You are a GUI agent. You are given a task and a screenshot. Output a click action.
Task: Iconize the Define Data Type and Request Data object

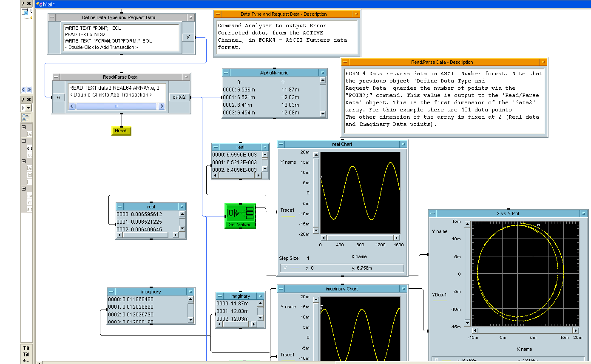point(191,18)
